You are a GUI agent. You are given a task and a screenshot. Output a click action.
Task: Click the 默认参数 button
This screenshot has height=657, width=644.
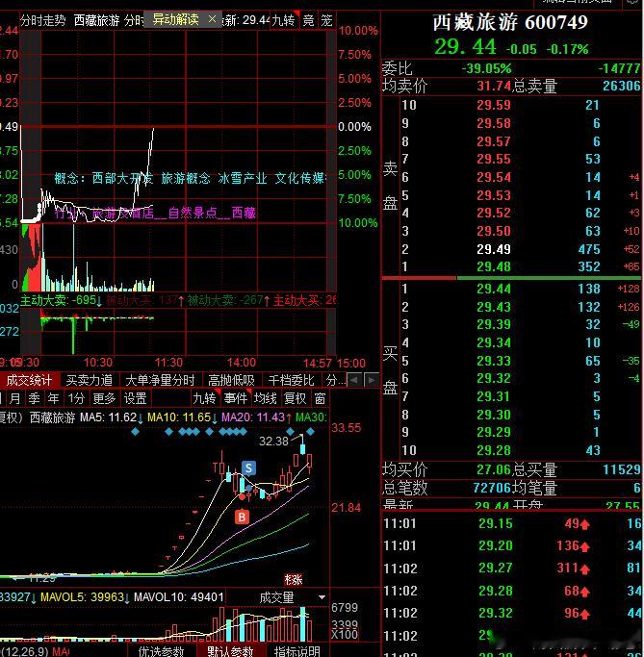(x=230, y=651)
